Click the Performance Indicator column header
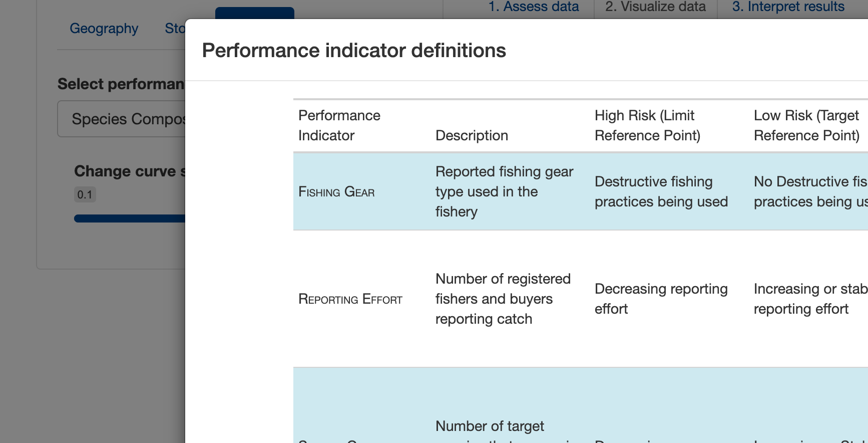This screenshot has width=868, height=443. (339, 125)
